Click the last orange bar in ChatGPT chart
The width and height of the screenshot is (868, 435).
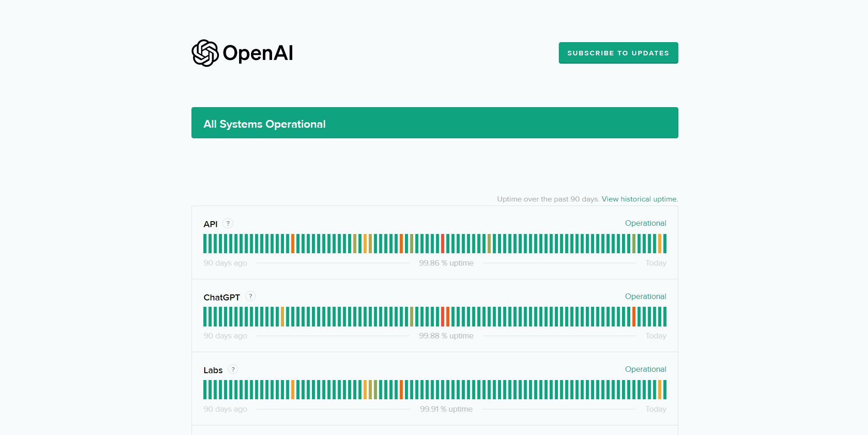634,316
